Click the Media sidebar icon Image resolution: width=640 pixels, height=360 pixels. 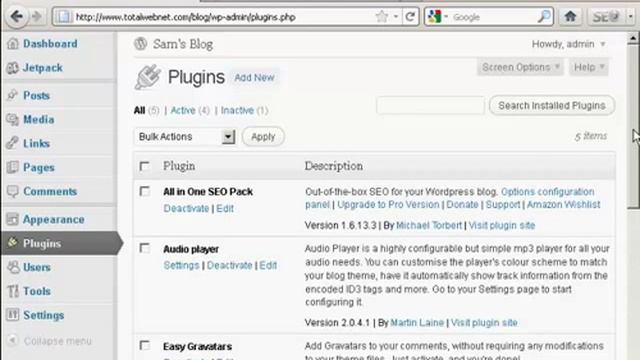click(13, 119)
